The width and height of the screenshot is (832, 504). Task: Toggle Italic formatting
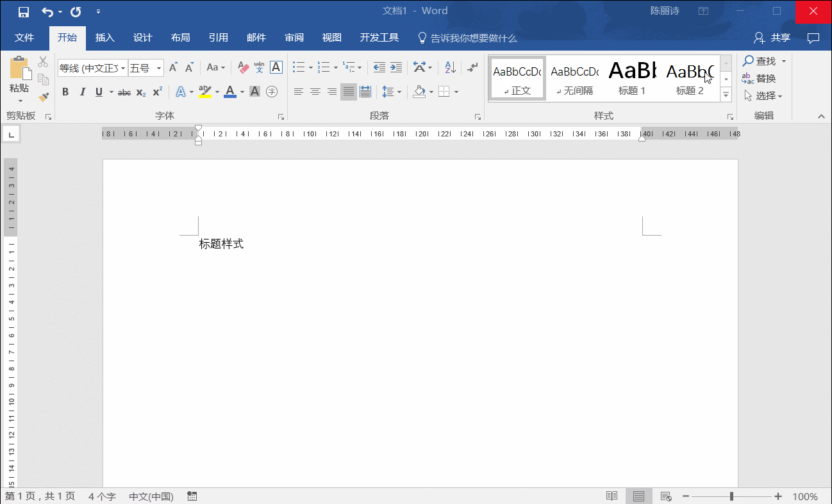(82, 92)
